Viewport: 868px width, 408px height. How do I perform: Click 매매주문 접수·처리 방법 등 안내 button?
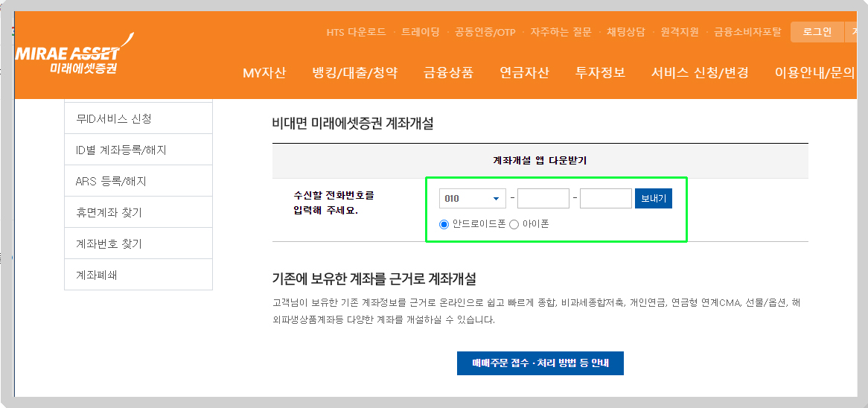pos(540,363)
